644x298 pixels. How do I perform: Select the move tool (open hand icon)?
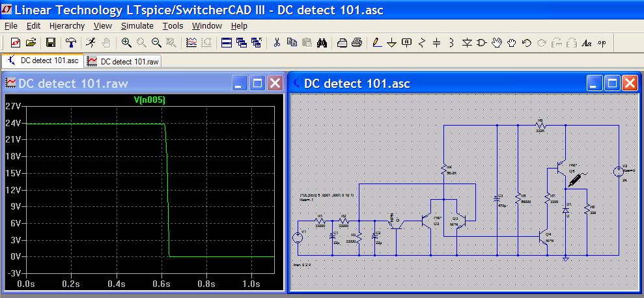[497, 42]
